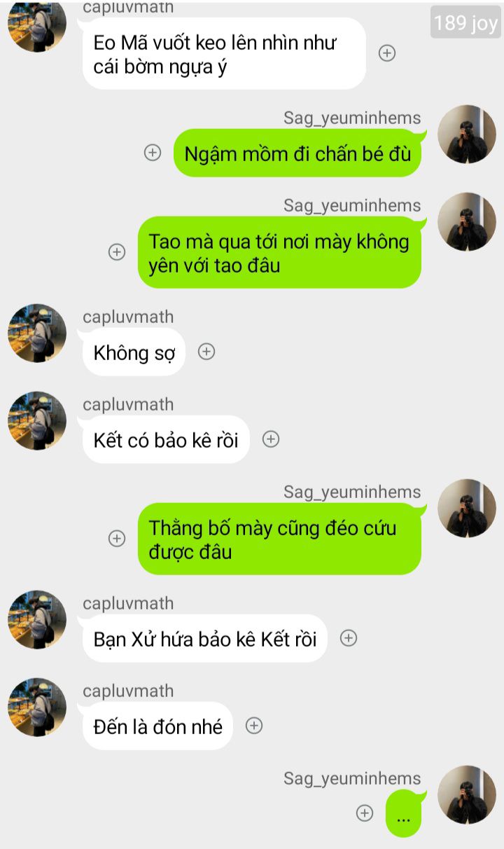Open the '189 joy' badge
The width and height of the screenshot is (504, 849).
tap(465, 23)
